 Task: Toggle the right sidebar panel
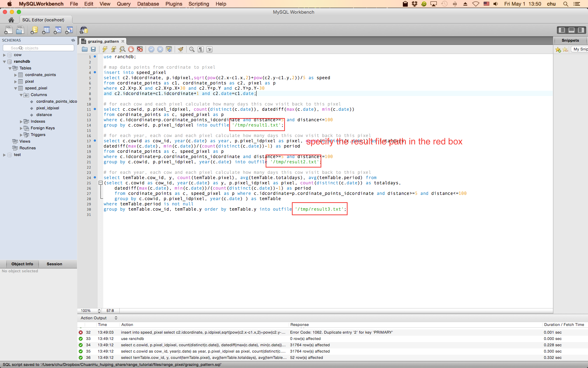[581, 30]
